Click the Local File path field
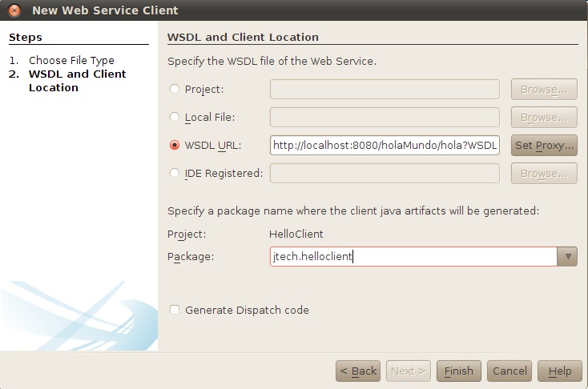The image size is (588, 389). [385, 118]
